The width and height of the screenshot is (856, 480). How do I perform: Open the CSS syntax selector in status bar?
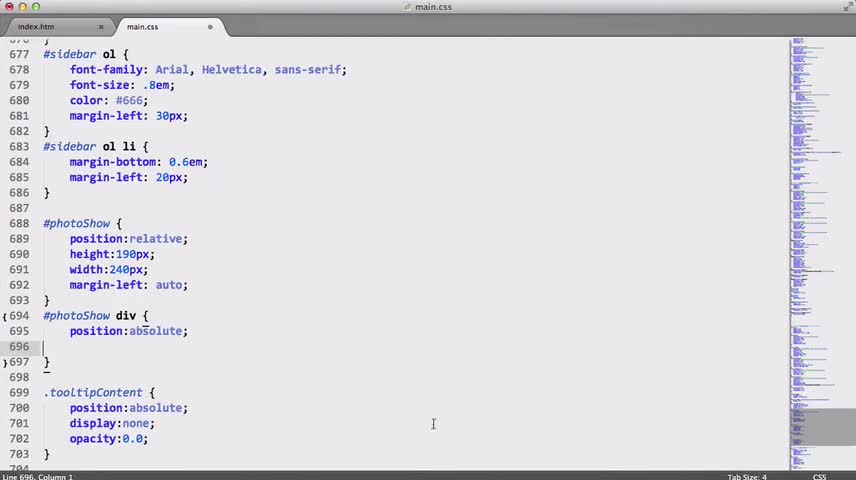tap(819, 477)
